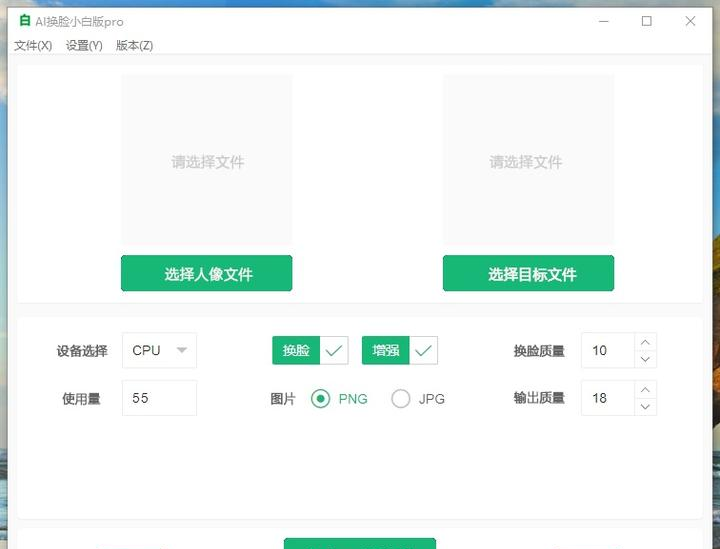Open the 设置(Y) menu
720x549 pixels.
click(84, 45)
